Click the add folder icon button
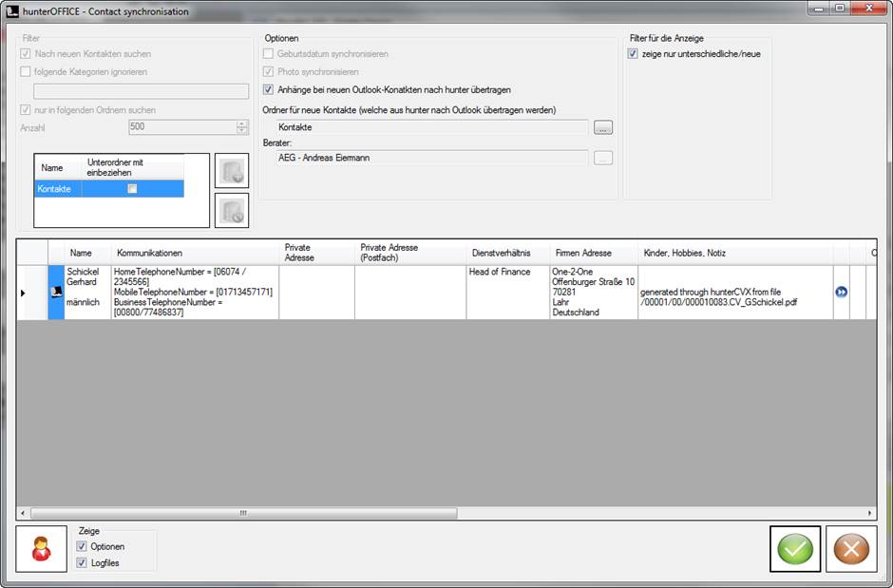The image size is (893, 588). [x=232, y=171]
